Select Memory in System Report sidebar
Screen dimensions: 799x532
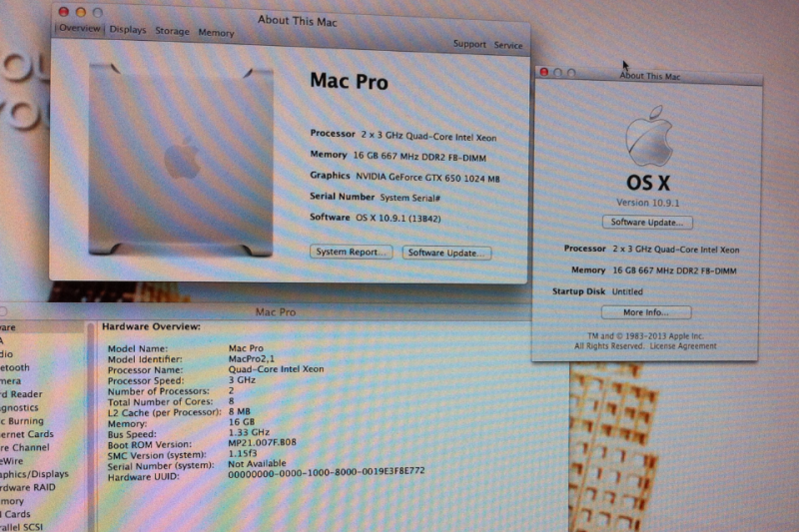[x=12, y=501]
